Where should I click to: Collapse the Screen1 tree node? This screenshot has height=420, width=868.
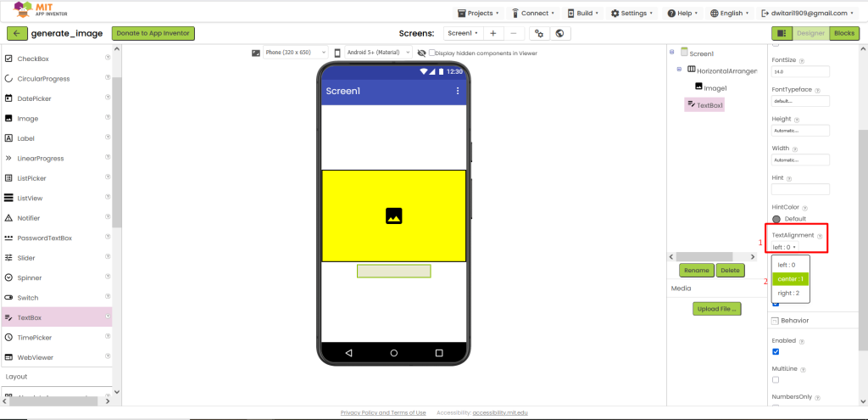pos(672,52)
